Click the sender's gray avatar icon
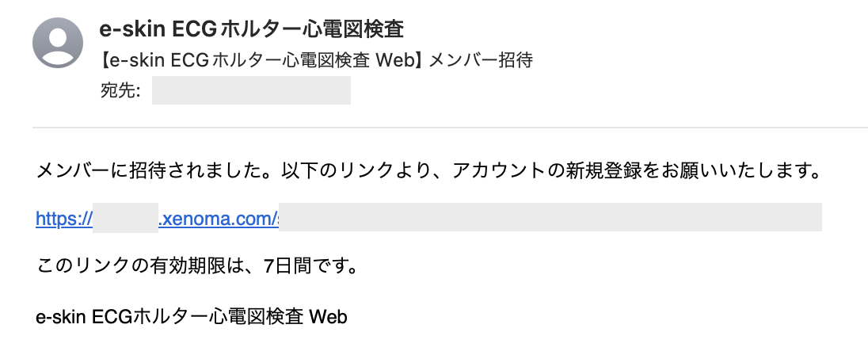868x355 pixels. (58, 42)
